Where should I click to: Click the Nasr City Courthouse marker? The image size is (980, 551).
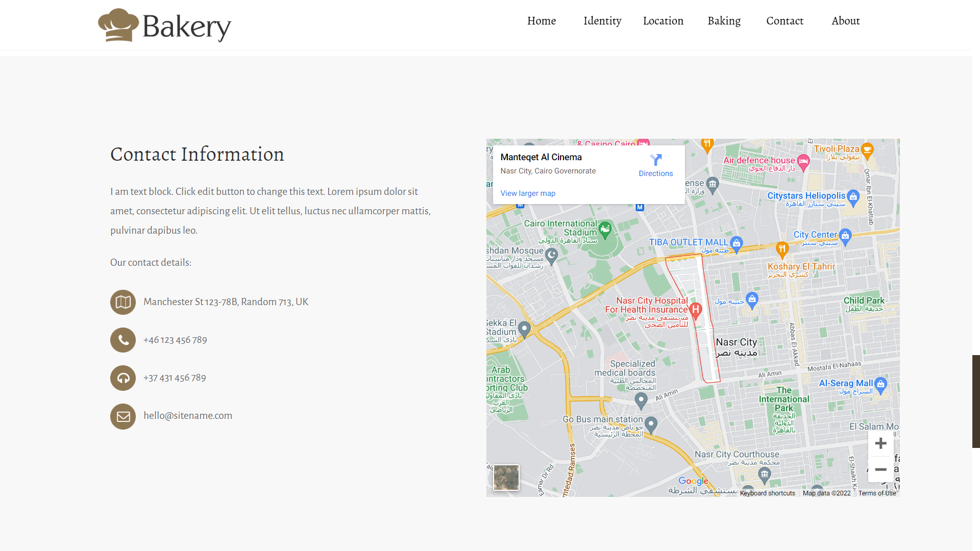(764, 475)
